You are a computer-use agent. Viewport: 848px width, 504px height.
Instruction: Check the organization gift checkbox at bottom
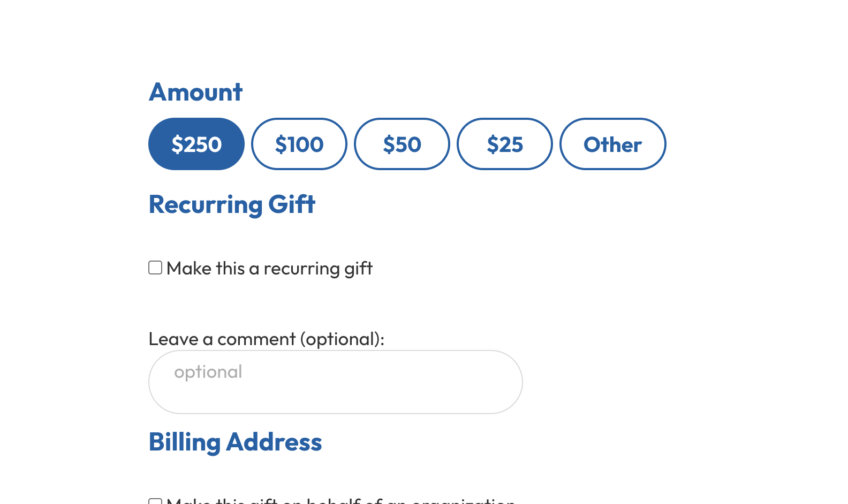[155, 501]
